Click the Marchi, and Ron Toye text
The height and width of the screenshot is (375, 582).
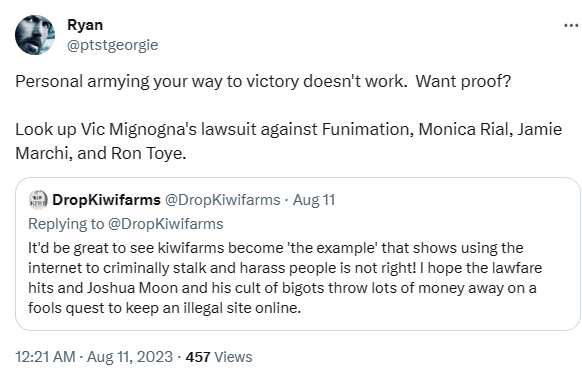pyautogui.click(x=101, y=153)
